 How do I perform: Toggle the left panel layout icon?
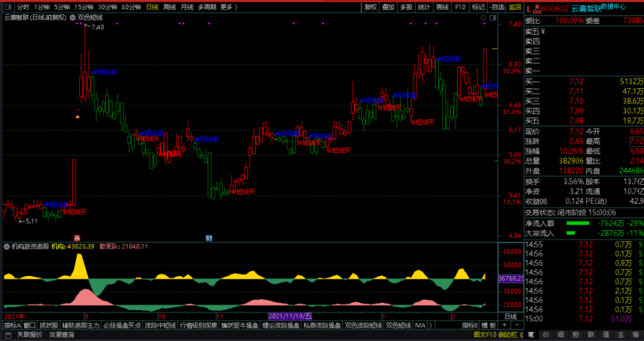[x=8, y=7]
